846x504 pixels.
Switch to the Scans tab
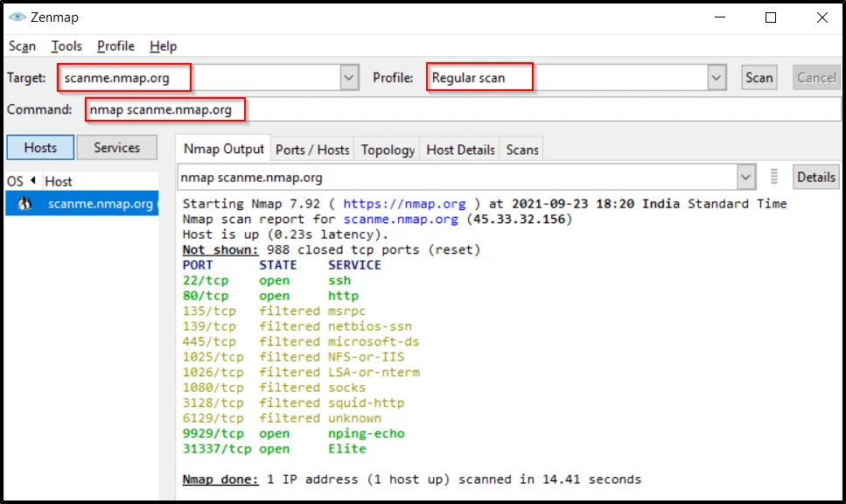click(521, 150)
